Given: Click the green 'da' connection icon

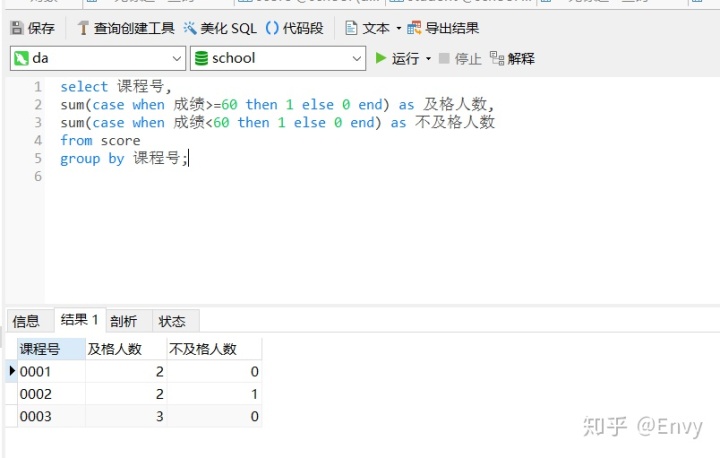Looking at the screenshot, I should [x=21, y=58].
